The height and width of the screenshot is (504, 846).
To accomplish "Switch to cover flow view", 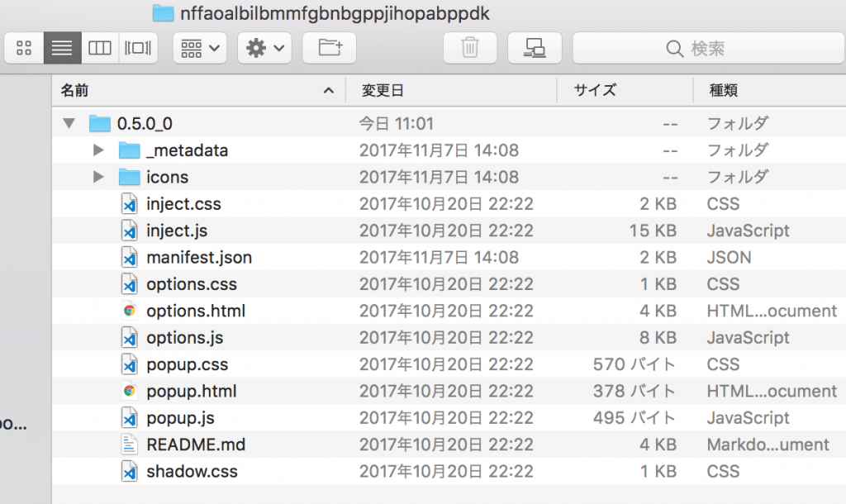I will pos(138,48).
